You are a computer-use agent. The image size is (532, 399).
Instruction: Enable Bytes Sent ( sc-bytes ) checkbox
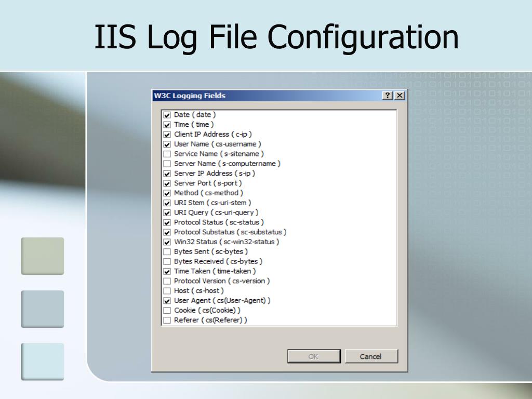point(167,252)
